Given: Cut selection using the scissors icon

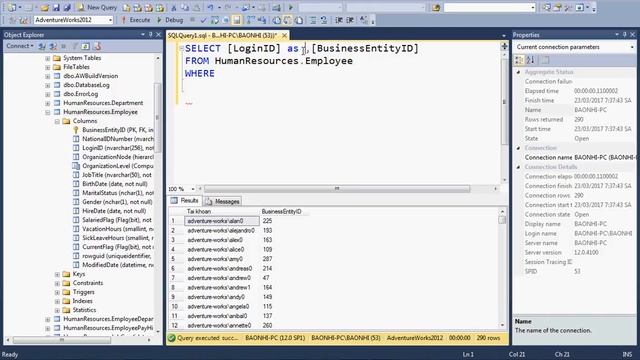Looking at the screenshot, I should coord(173,7).
